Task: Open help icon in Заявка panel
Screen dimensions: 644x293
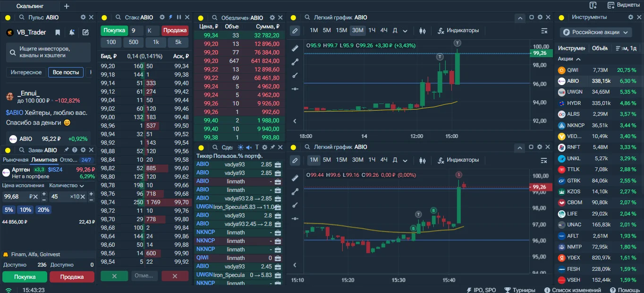Action: tap(75, 150)
